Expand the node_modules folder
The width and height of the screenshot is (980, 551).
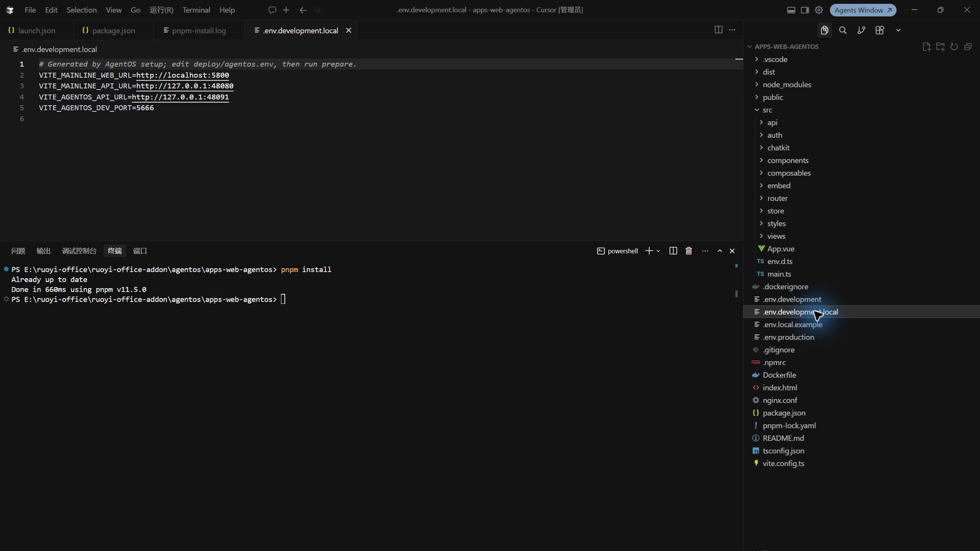pos(861,85)
